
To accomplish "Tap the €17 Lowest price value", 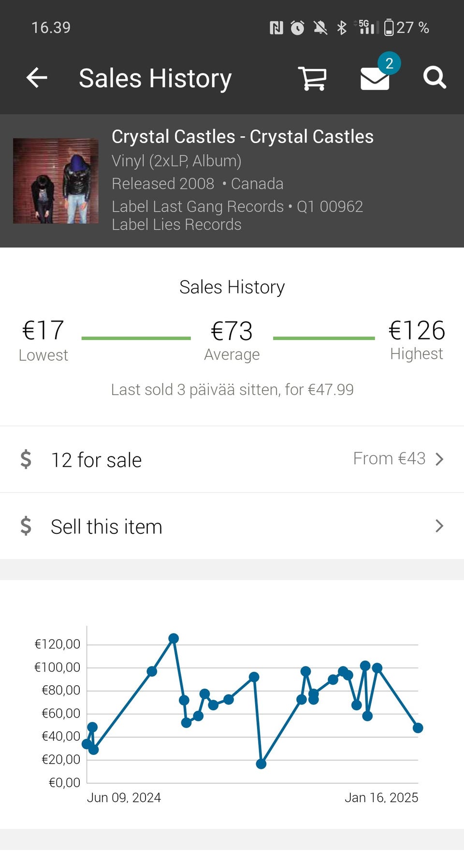I will coord(43,331).
